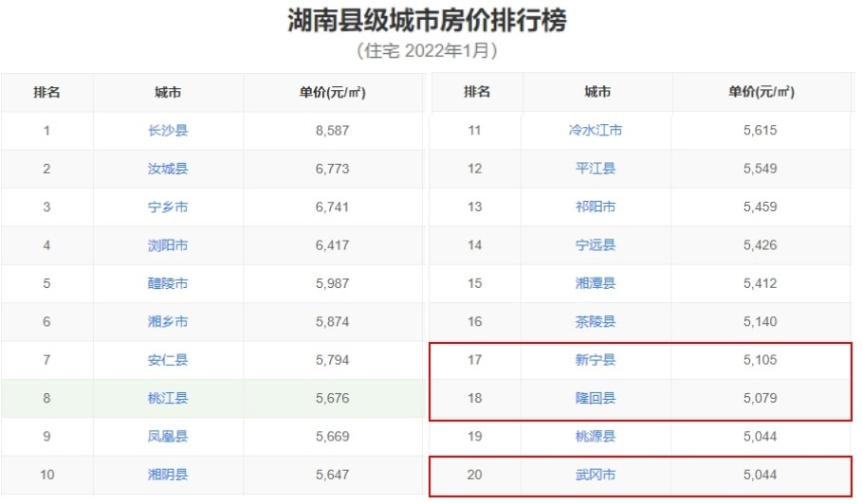Click the price value 5,459
862x504 pixels.
pyautogui.click(x=761, y=207)
